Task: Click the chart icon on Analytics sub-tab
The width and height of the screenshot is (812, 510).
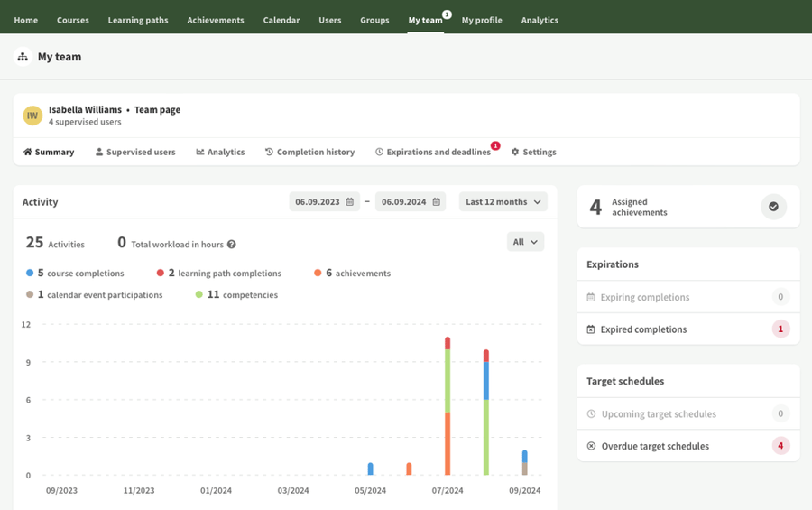Action: pos(200,152)
